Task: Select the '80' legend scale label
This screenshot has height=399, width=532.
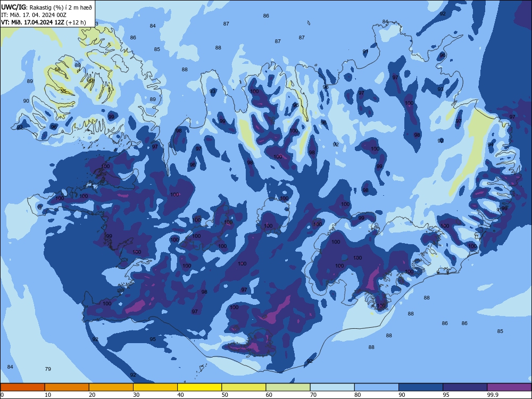Action: (358, 395)
